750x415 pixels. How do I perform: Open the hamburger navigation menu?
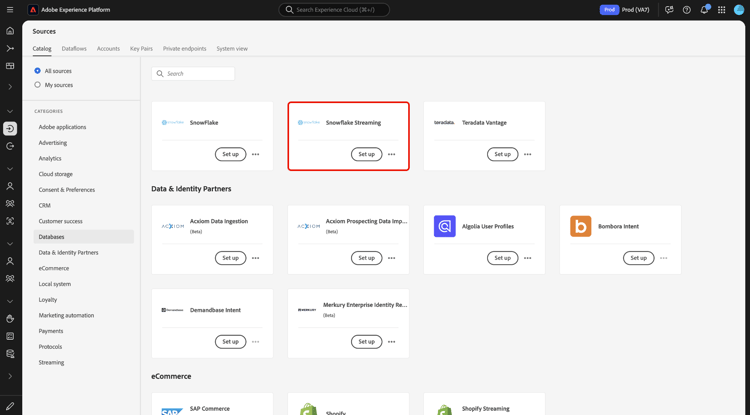(10, 10)
